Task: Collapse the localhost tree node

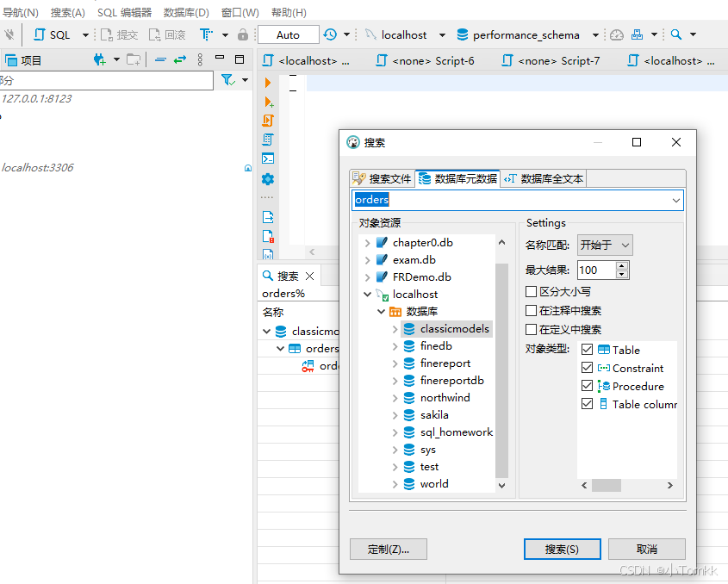Action: point(365,294)
